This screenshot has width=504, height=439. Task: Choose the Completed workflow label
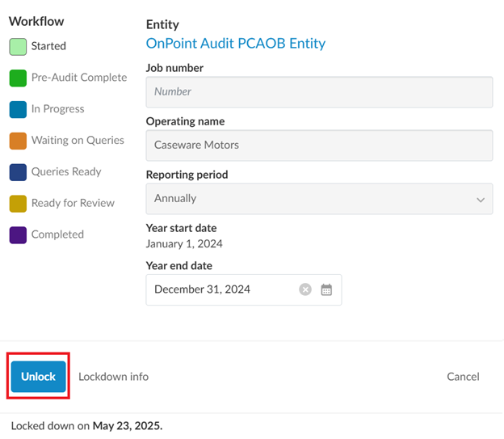57,235
